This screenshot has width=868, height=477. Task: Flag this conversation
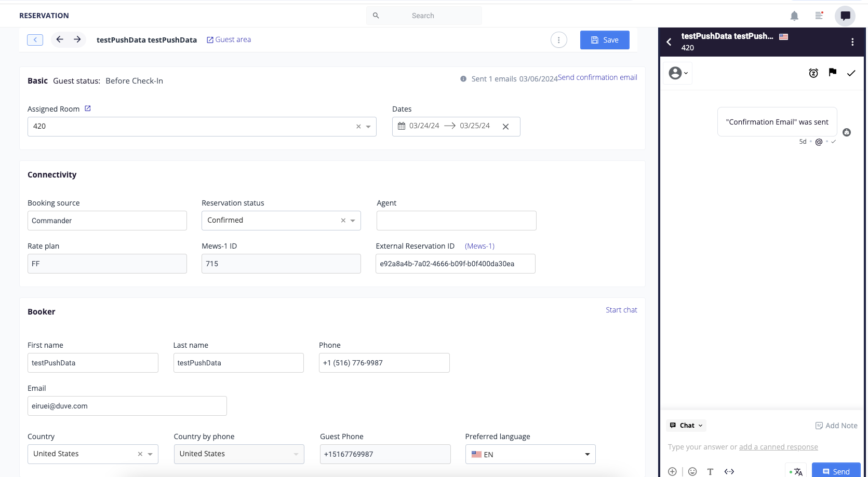(x=833, y=72)
